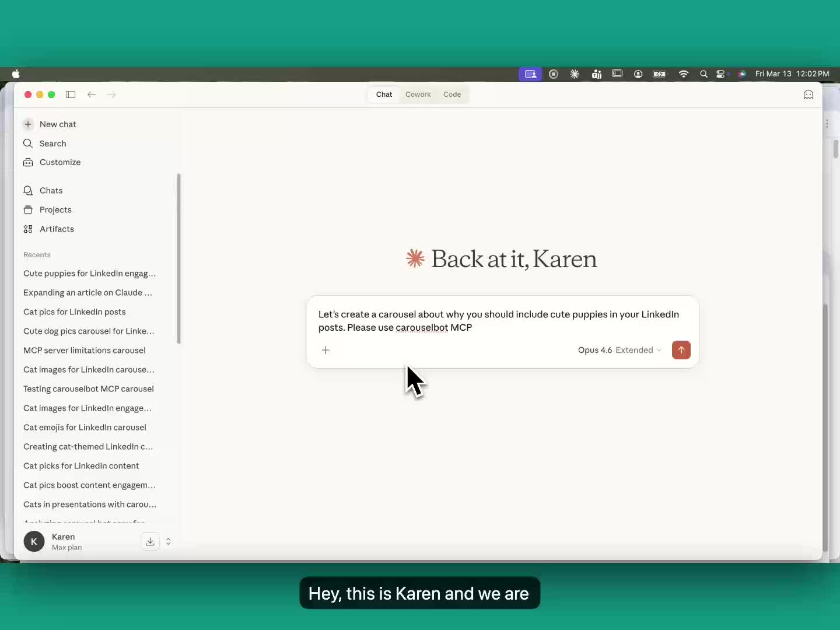The image size is (840, 630).
Task: Open 'Cat pics for LinkedIn posts' chat
Action: coord(75,312)
